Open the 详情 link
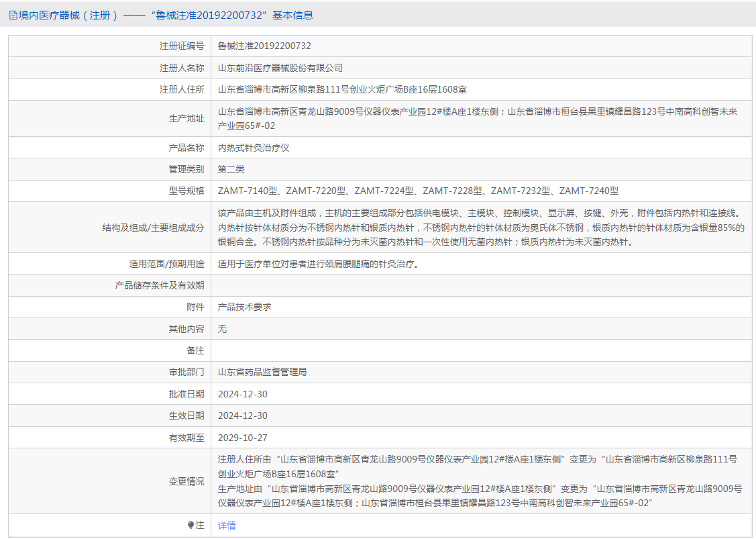The height and width of the screenshot is (539, 756). click(227, 526)
